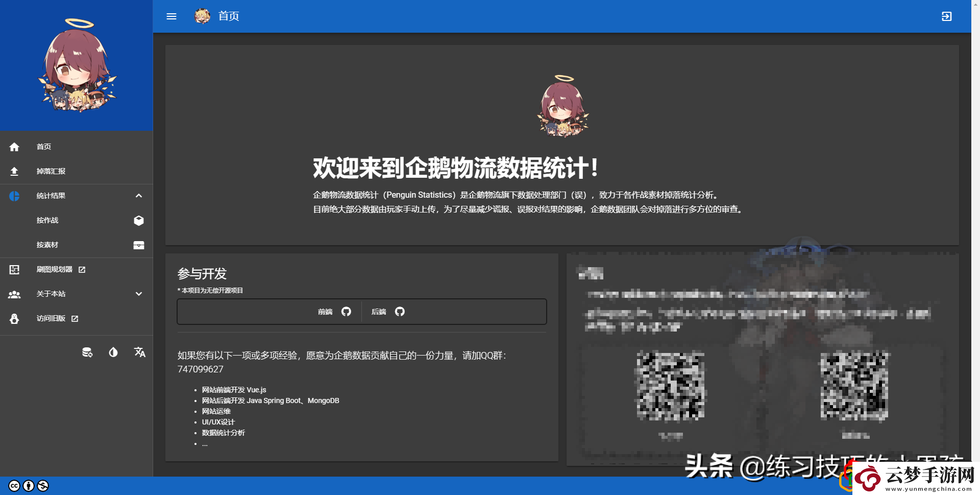Click the GitHub icon next to 后端
This screenshot has height=495, width=980.
pyautogui.click(x=400, y=312)
